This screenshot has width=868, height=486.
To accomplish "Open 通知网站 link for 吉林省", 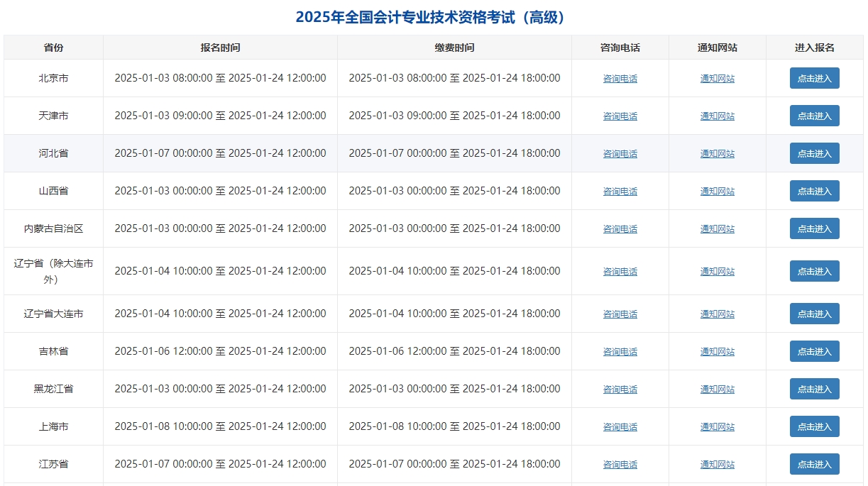I will pyautogui.click(x=717, y=351).
